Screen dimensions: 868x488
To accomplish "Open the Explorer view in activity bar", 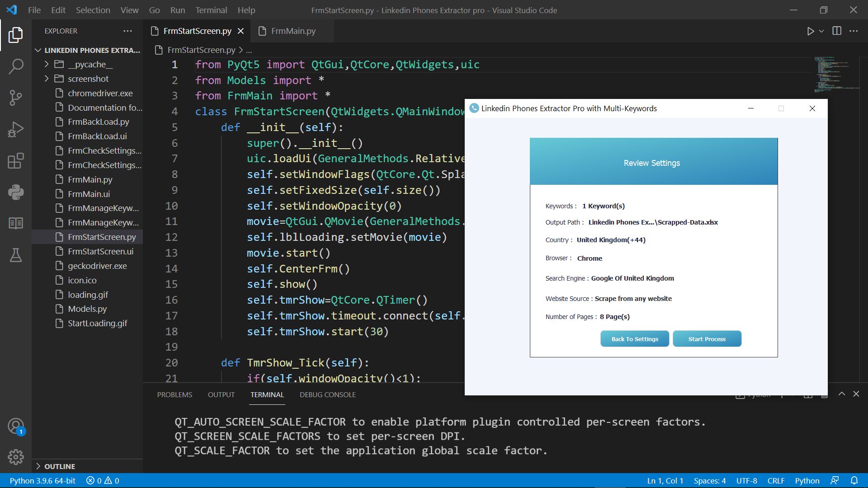I will [x=16, y=35].
